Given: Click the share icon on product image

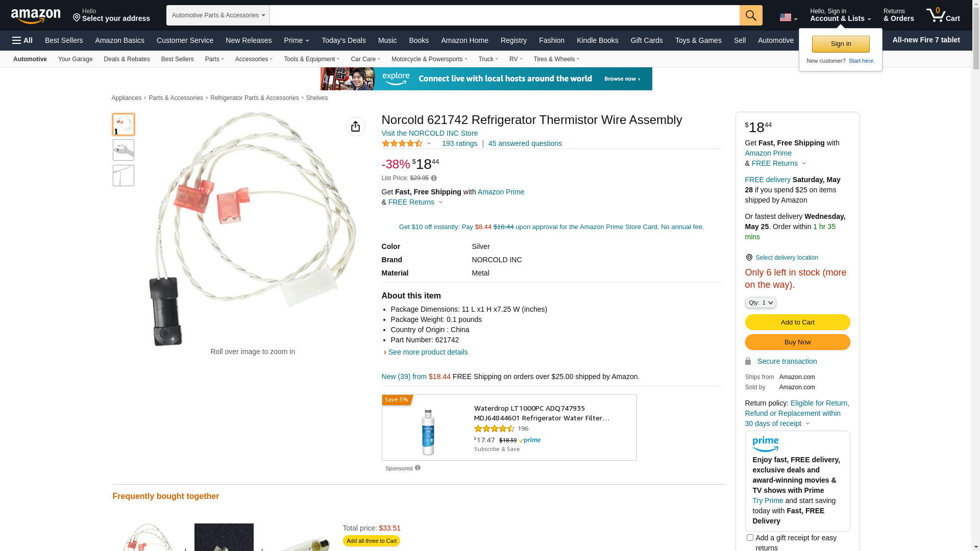Looking at the screenshot, I should pos(355,127).
